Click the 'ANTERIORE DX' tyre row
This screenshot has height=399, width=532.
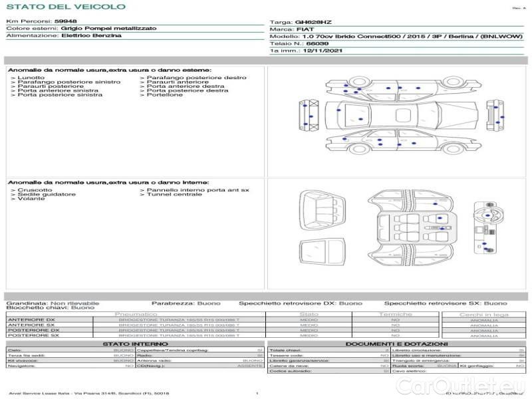tap(32, 320)
